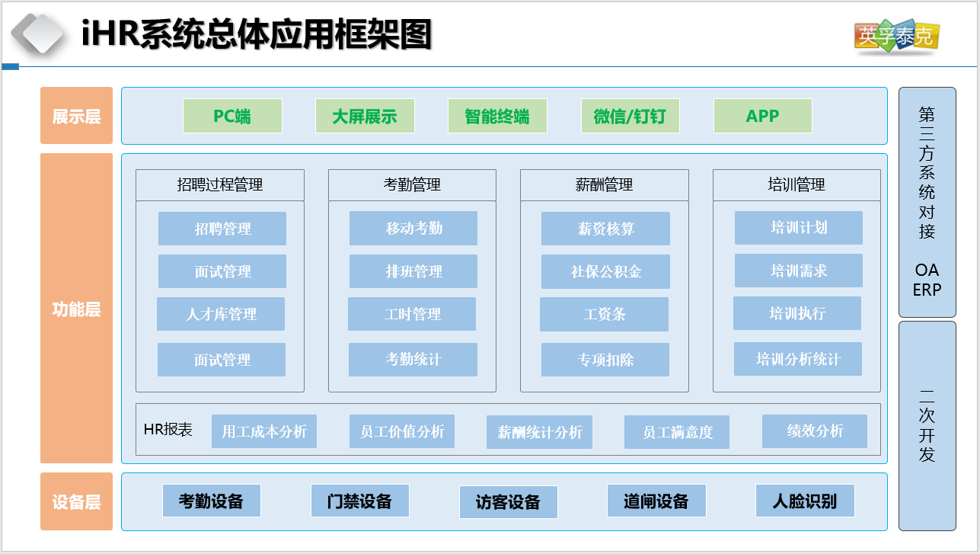Click the 人才库管理 module box
The image size is (980, 554).
221,314
